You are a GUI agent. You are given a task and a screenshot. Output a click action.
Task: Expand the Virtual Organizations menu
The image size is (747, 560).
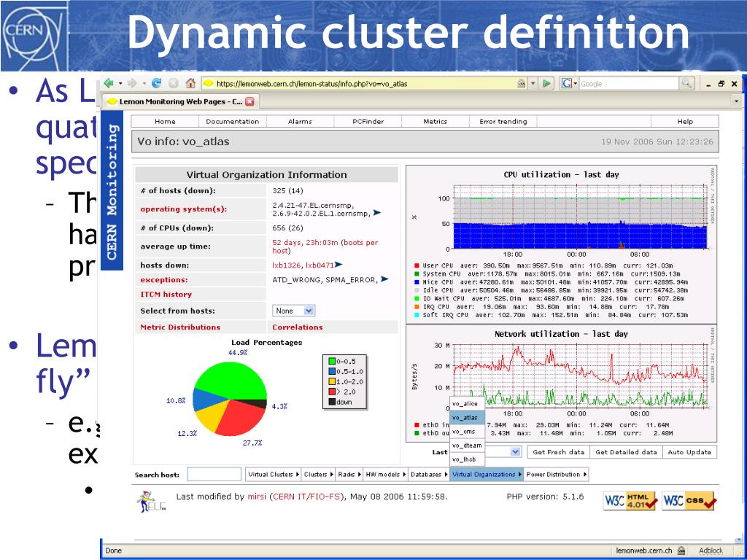click(x=487, y=474)
